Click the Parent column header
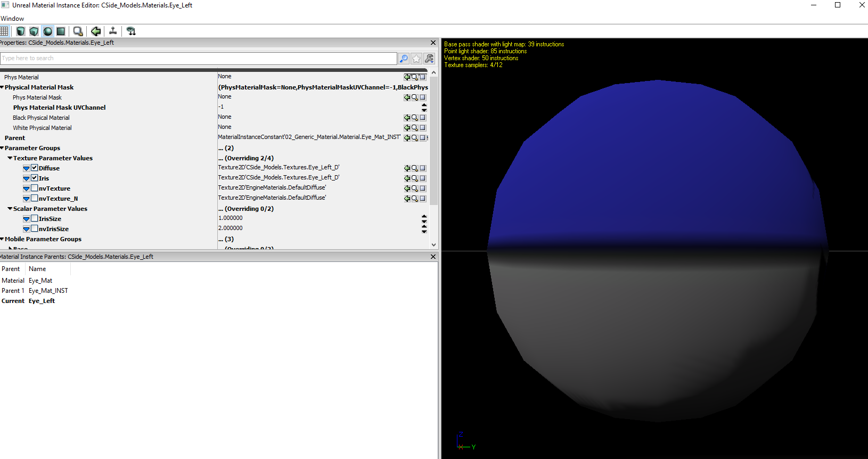Screen dimensions: 868x459 (11, 269)
